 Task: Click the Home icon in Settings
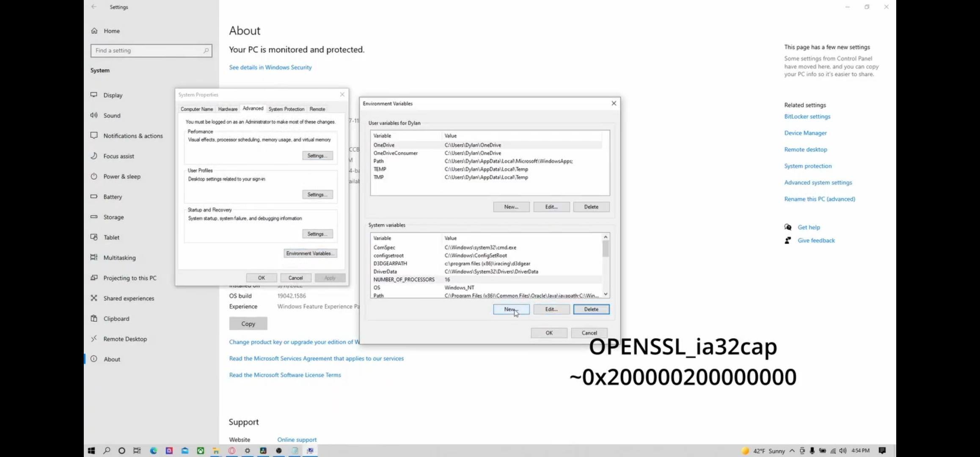(x=94, y=31)
